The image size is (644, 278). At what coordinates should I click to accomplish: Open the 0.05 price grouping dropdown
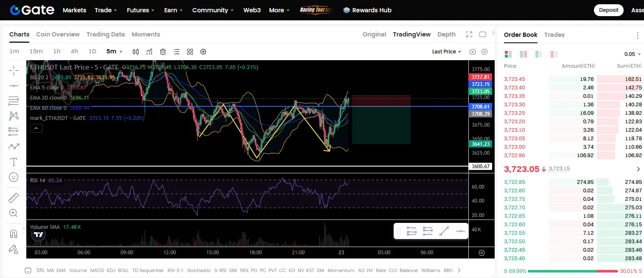[632, 54]
